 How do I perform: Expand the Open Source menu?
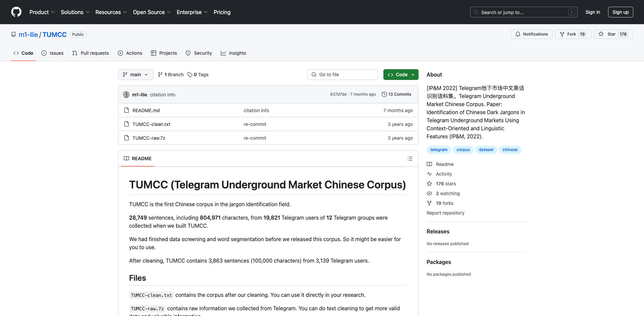pos(152,12)
